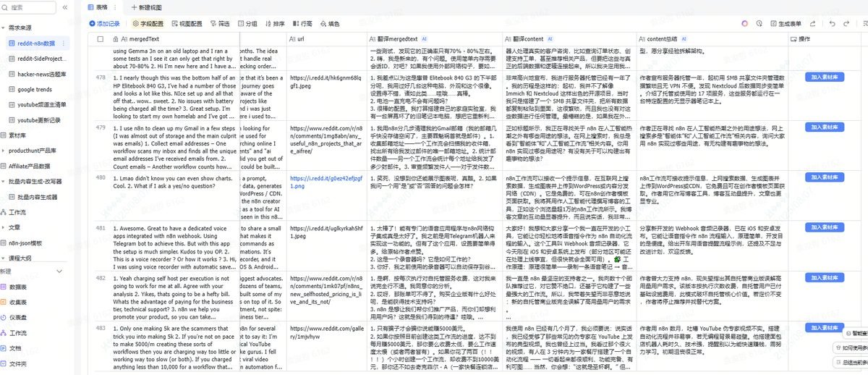
Task: Select row number 481
Action: (100, 227)
